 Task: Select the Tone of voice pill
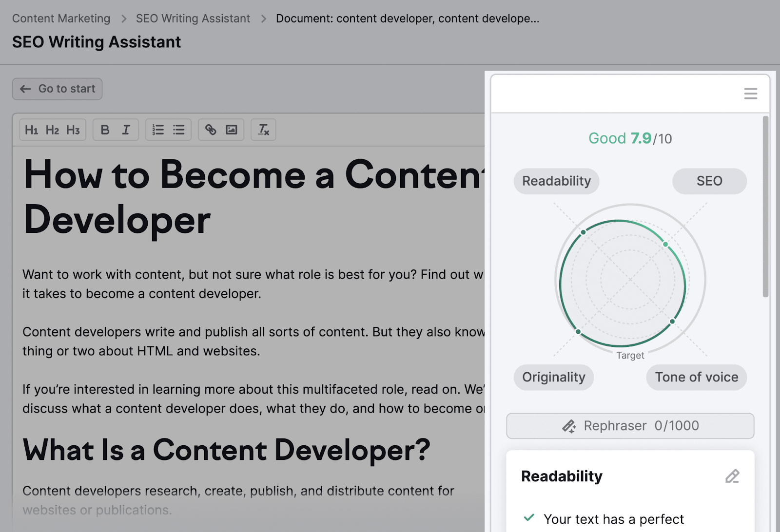[696, 377]
